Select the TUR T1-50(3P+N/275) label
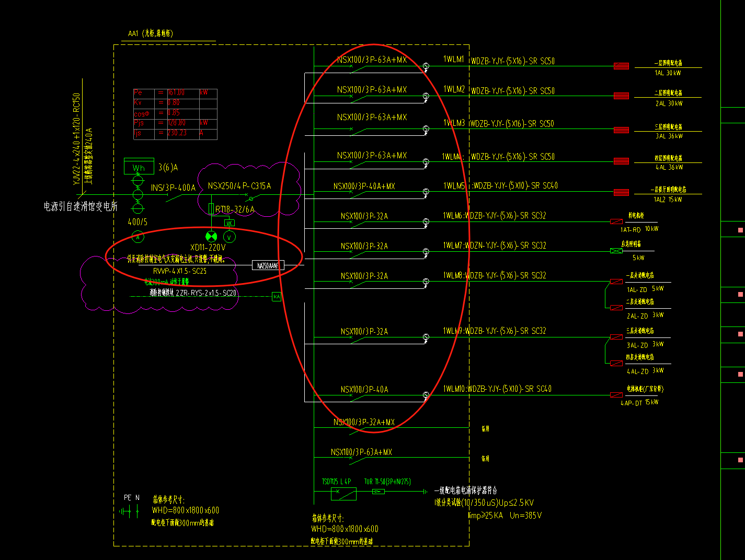 tap(387, 482)
